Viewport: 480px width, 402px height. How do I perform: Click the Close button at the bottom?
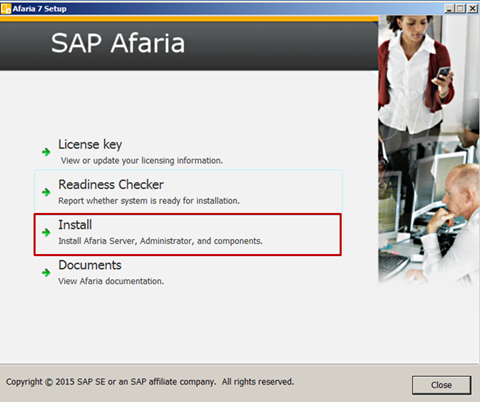(441, 385)
